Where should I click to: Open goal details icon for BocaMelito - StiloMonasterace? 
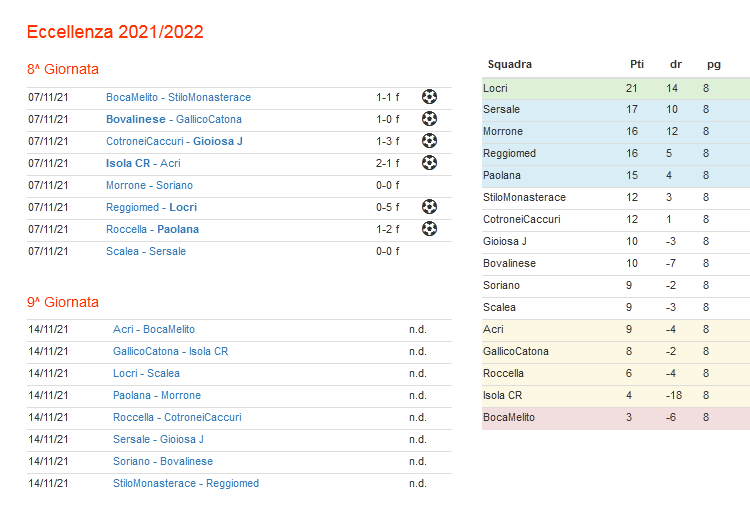[x=429, y=97]
